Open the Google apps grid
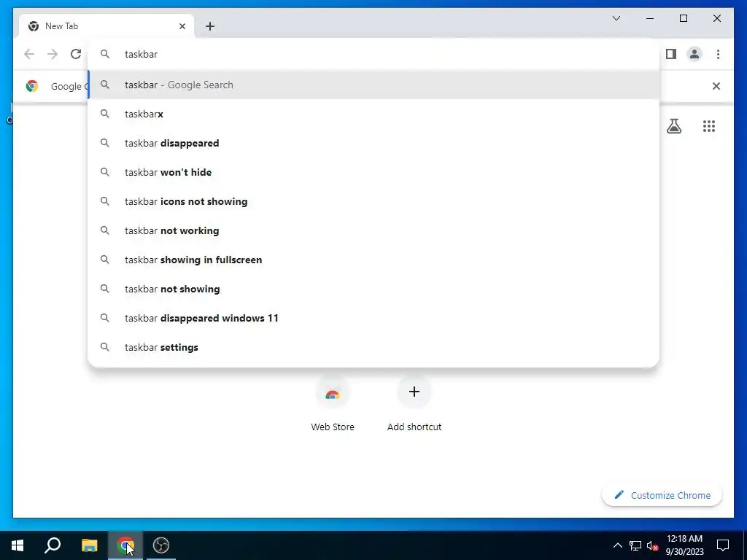The image size is (747, 560). click(x=709, y=126)
